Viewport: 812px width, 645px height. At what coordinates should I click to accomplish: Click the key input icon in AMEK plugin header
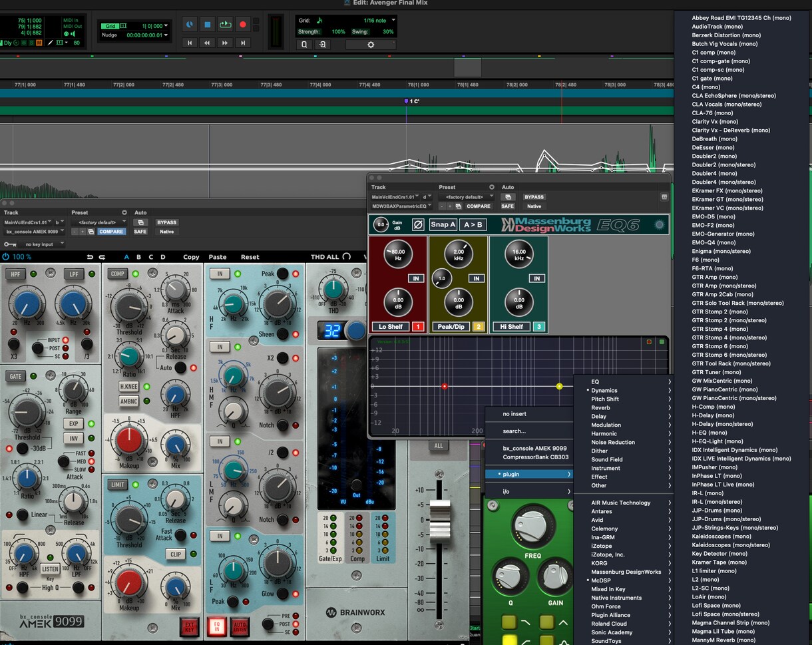point(9,244)
